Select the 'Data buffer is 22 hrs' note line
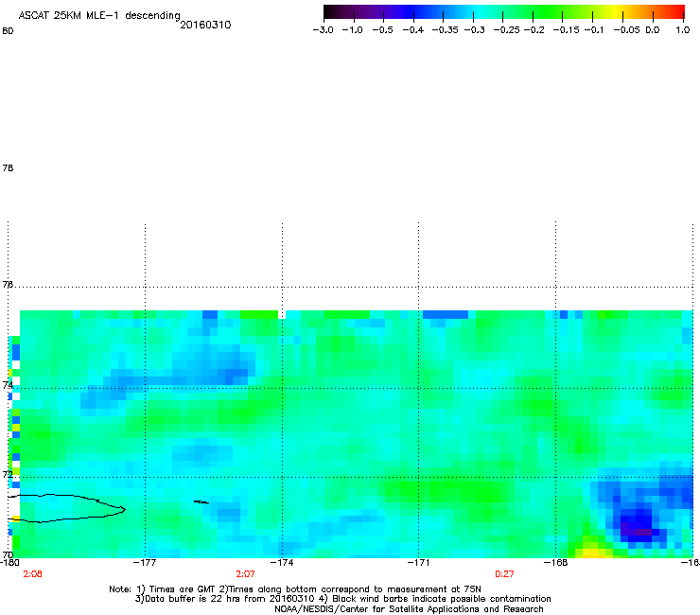700x615 pixels. click(x=342, y=599)
